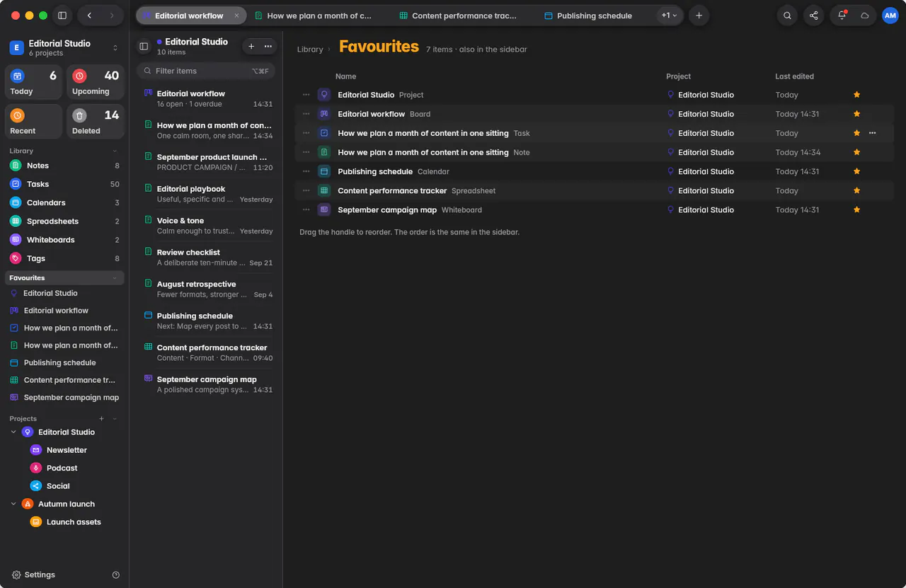Unstar the Publishing schedule favourite

tap(856, 171)
